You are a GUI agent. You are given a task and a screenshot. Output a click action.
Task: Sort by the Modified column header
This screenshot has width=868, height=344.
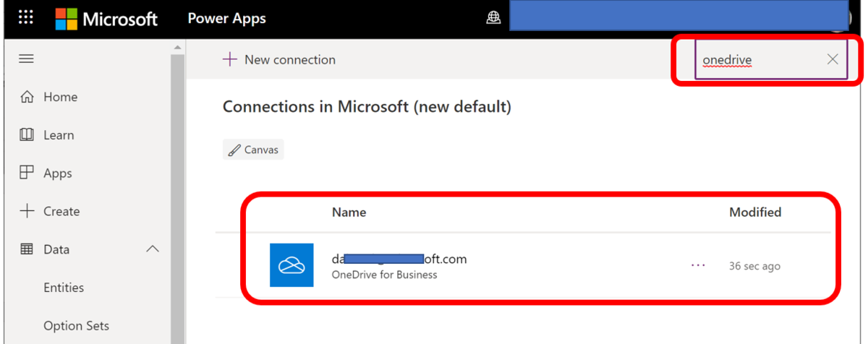click(x=754, y=212)
